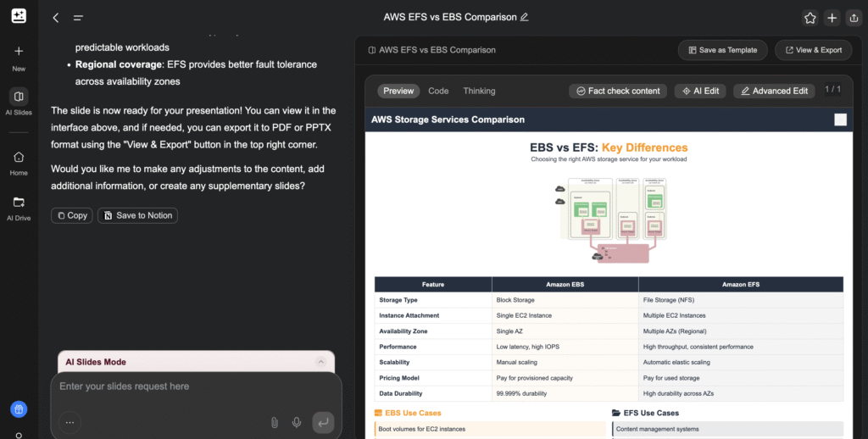
Task: Open AI Edit
Action: (700, 91)
